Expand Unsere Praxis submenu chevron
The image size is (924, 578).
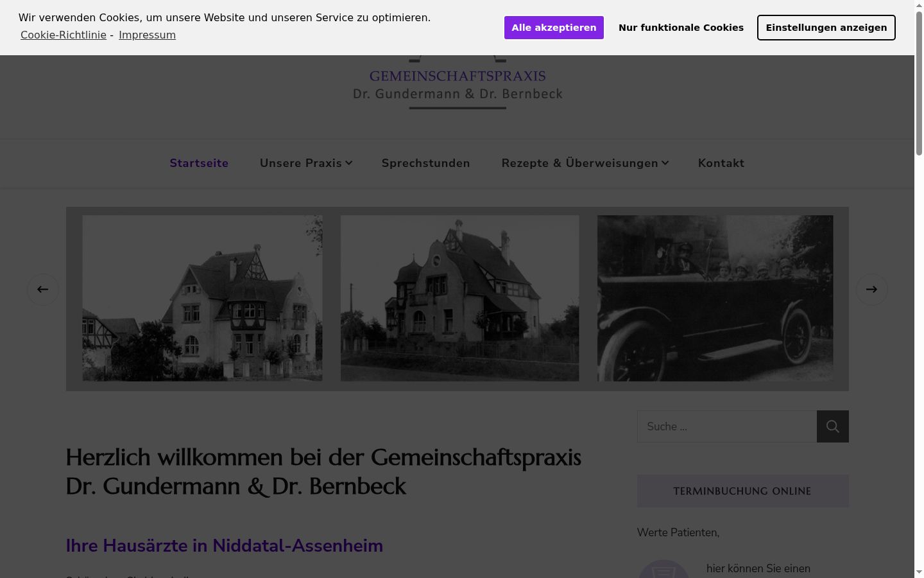[349, 163]
